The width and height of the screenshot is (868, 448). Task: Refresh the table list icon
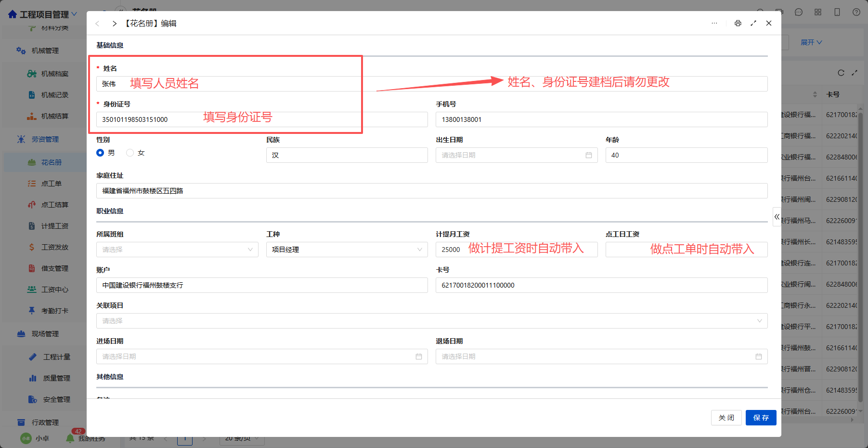[x=841, y=73]
